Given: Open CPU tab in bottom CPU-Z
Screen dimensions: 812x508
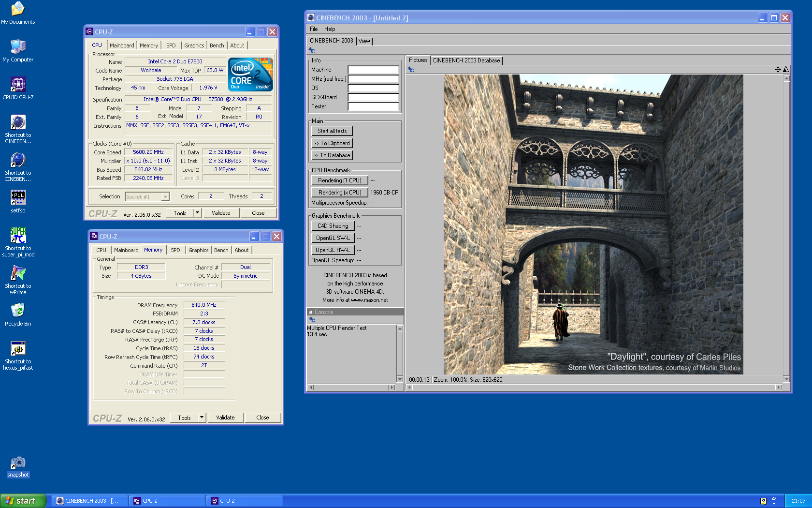Looking at the screenshot, I should [x=101, y=250].
